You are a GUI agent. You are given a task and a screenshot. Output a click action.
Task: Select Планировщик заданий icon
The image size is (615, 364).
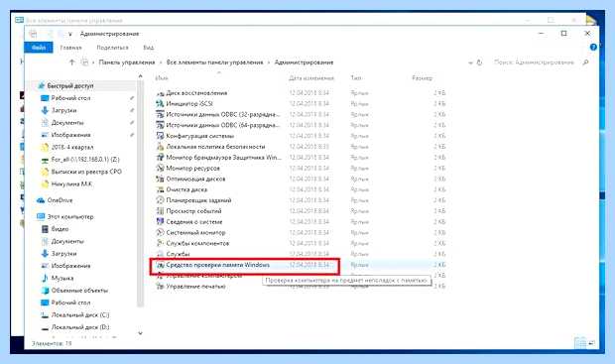[x=160, y=200]
